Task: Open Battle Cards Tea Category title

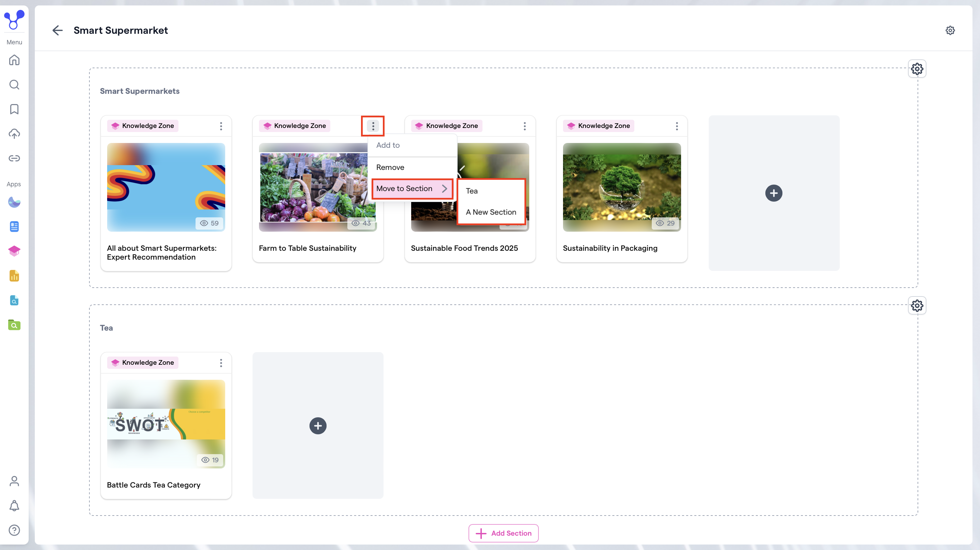Action: [153, 485]
